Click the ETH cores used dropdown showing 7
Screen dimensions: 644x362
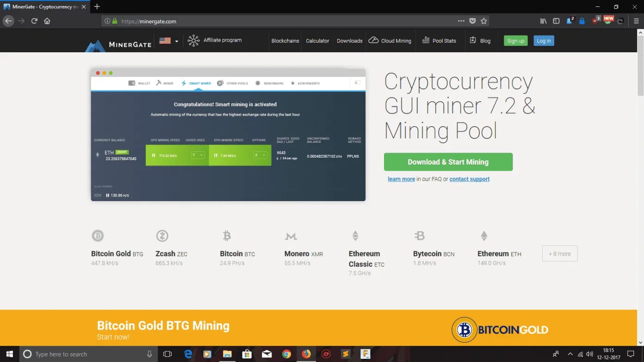click(x=198, y=155)
